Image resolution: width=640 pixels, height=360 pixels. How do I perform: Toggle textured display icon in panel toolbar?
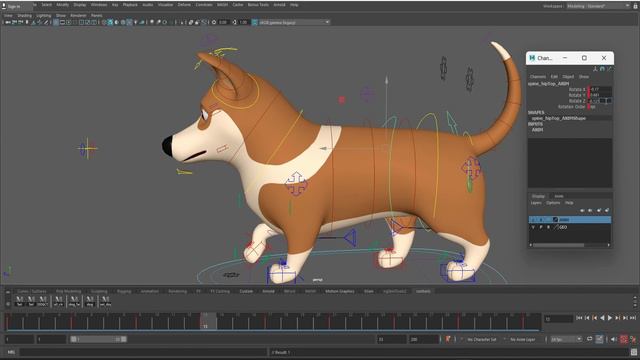click(x=129, y=22)
